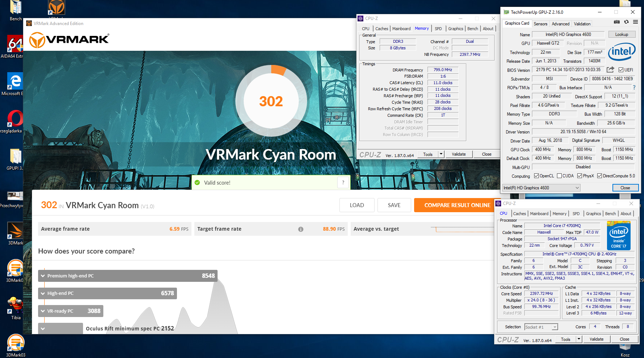644x358 pixels.
Task: Click Core Speed value in CPU-Z
Action: click(541, 293)
